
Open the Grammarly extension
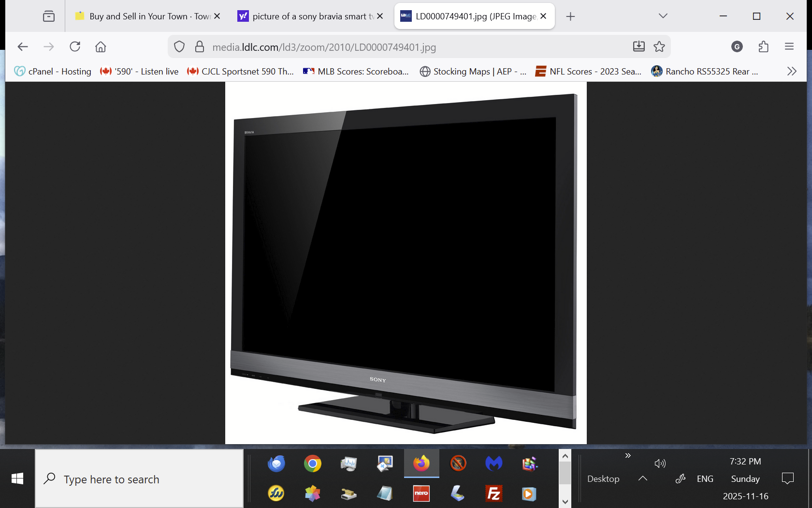point(737,47)
